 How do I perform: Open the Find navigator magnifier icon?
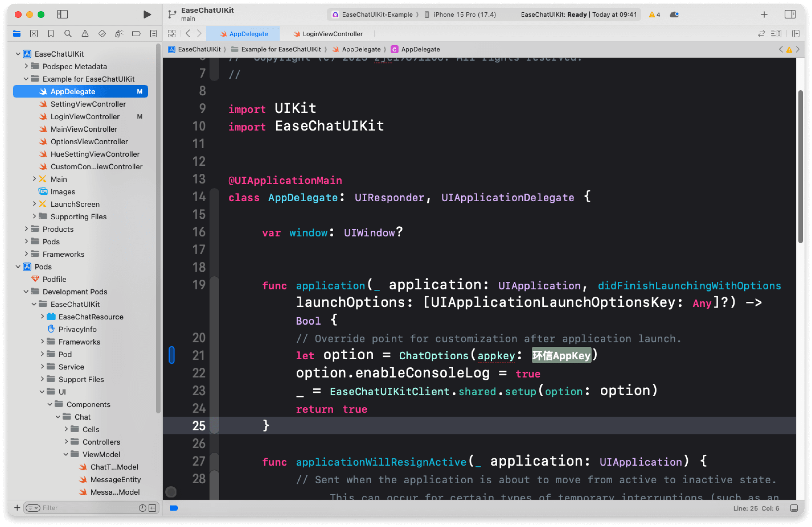click(68, 34)
